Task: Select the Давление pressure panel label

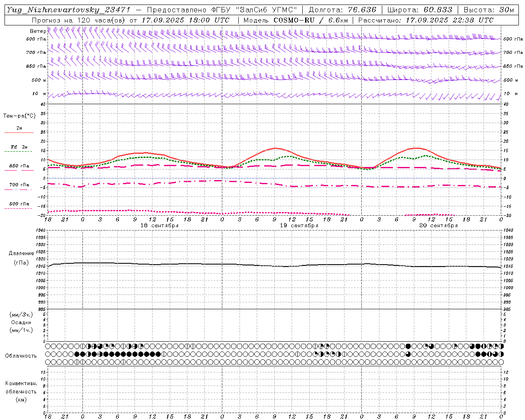Action: [x=21, y=253]
